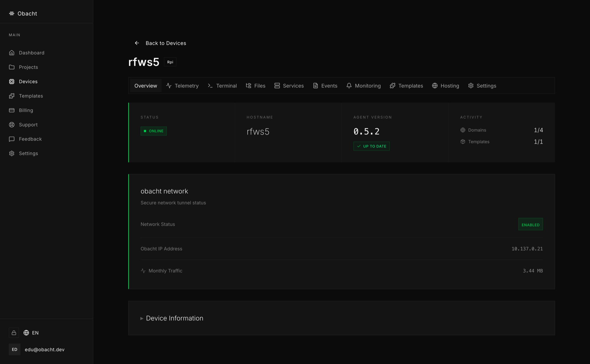590x364 pixels.
Task: Click the sidebar Settings gear icon
Action: (12, 153)
